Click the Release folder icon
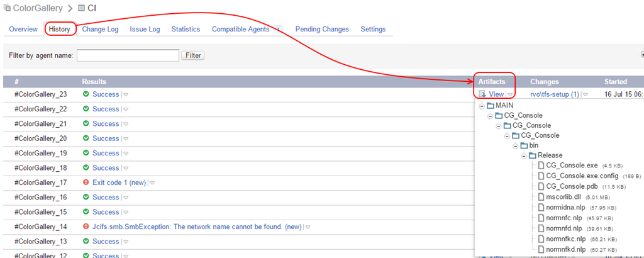The image size is (644, 258). click(x=532, y=155)
